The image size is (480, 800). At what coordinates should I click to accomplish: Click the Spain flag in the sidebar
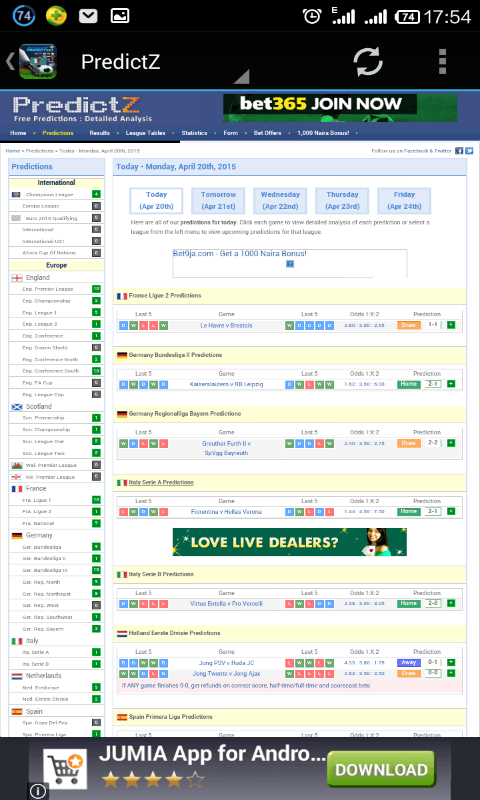click(x=17, y=711)
